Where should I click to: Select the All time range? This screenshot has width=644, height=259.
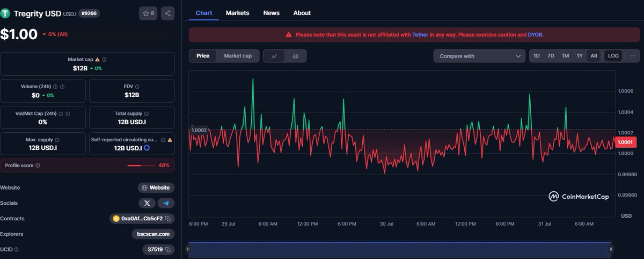pos(594,56)
